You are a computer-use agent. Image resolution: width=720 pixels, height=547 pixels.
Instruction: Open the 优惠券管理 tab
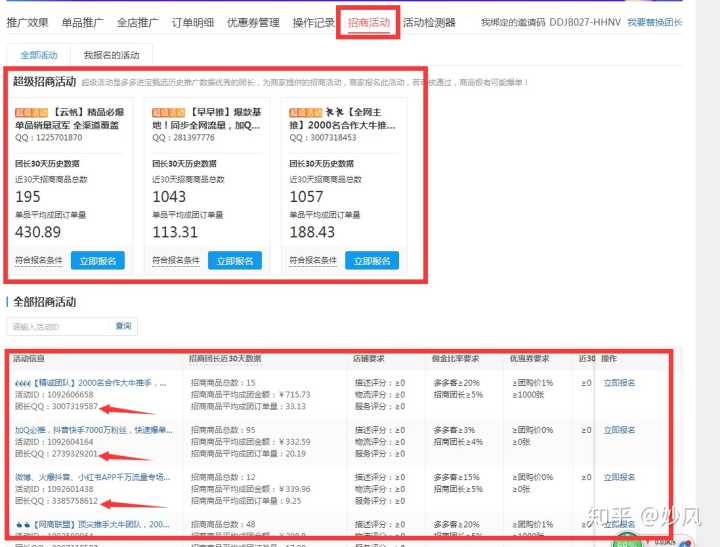pos(253,22)
